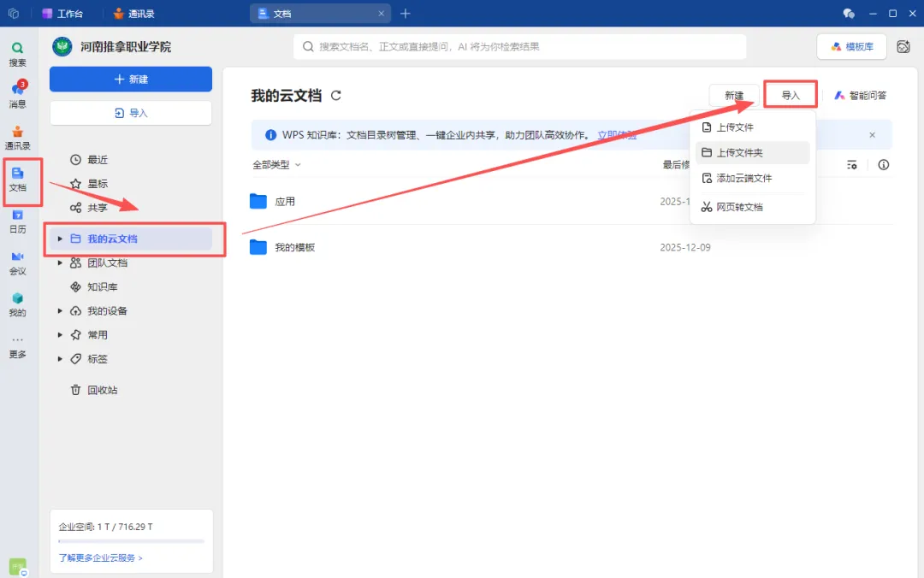Click the document search input field
The height and width of the screenshot is (578, 924).
(520, 46)
